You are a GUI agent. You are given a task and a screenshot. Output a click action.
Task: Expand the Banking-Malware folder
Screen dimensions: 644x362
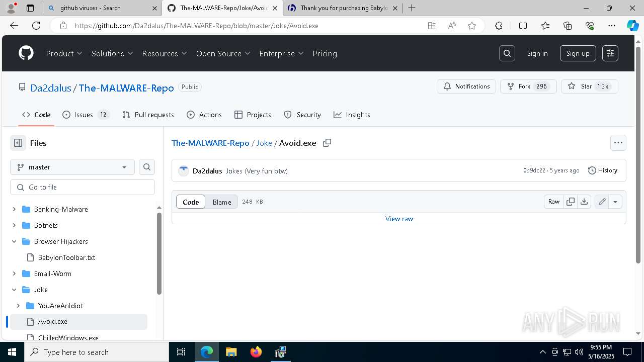(x=14, y=209)
